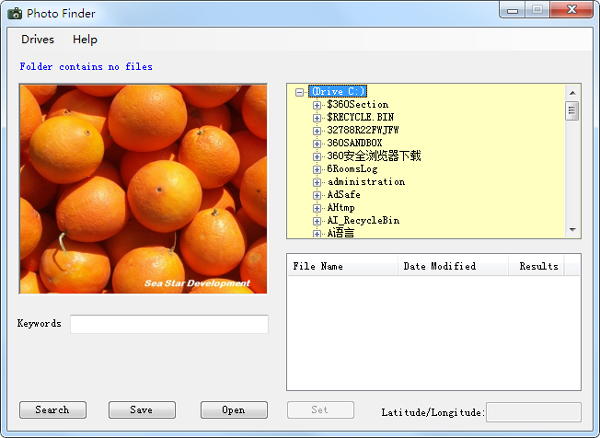Expand the $360Section folder
This screenshot has width=600, height=438.
coord(317,105)
